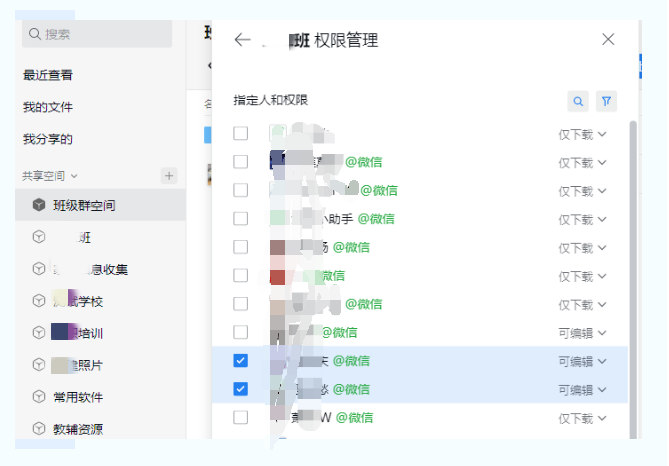Tick the checkbox for 助手 @微信 member

pos(240,218)
